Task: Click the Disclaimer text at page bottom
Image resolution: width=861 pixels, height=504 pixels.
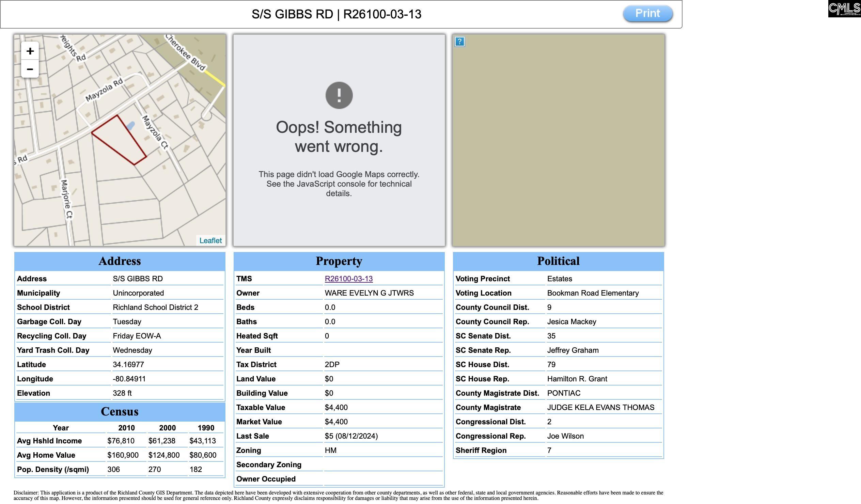Action: (x=338, y=496)
